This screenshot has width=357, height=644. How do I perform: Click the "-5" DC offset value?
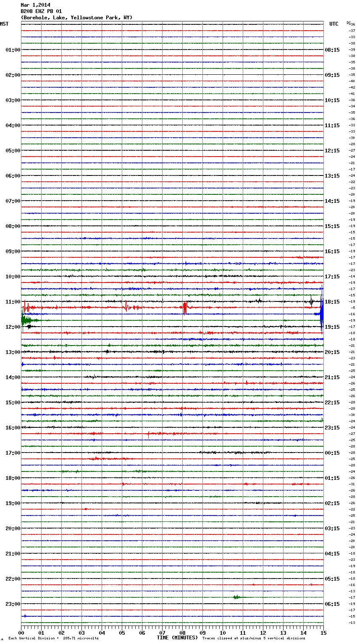coord(353,308)
